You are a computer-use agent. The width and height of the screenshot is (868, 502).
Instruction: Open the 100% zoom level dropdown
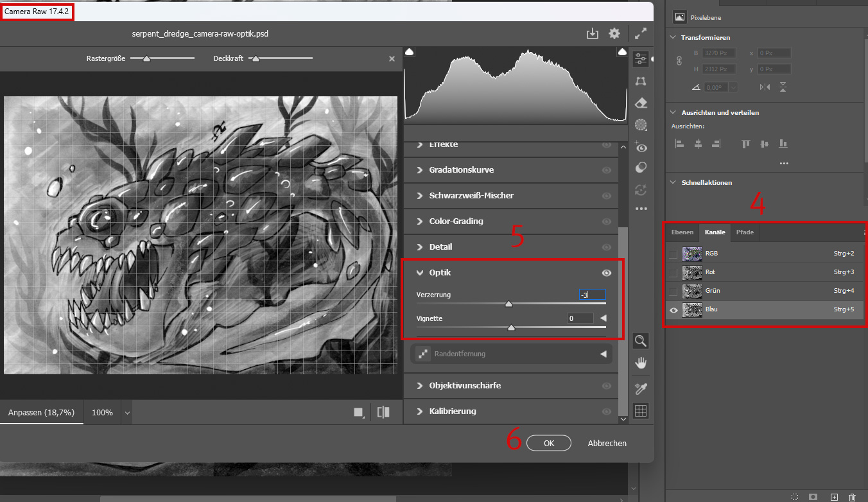[x=127, y=413]
